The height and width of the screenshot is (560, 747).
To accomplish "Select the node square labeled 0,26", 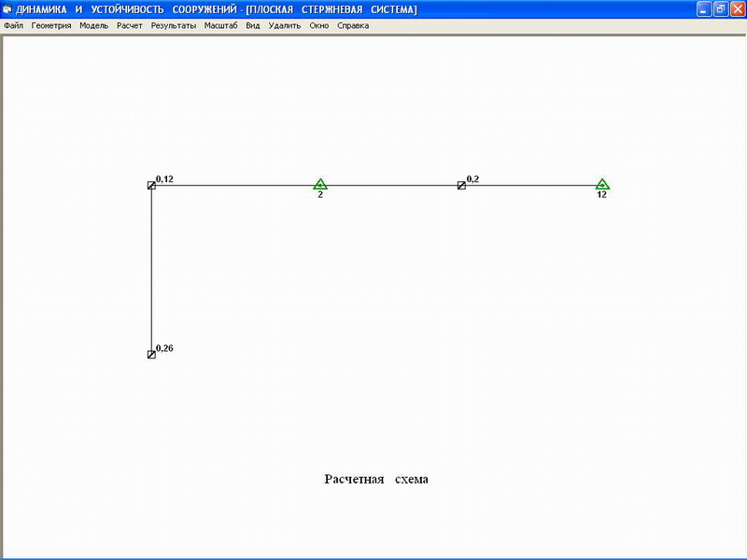I will [x=151, y=355].
